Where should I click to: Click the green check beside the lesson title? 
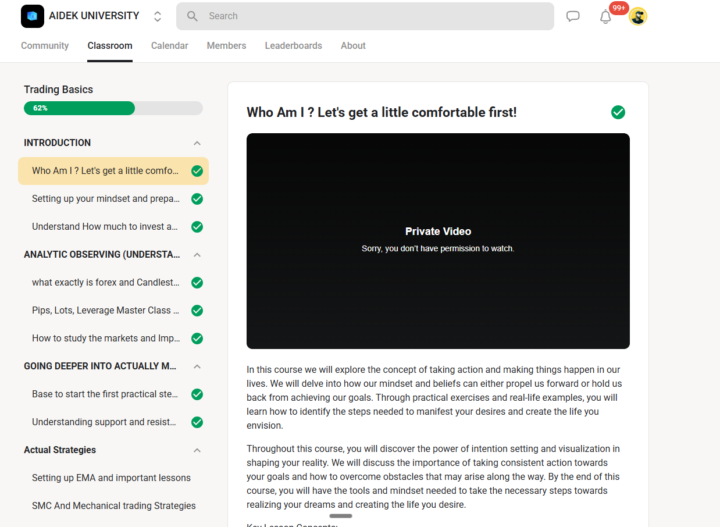[x=618, y=112]
